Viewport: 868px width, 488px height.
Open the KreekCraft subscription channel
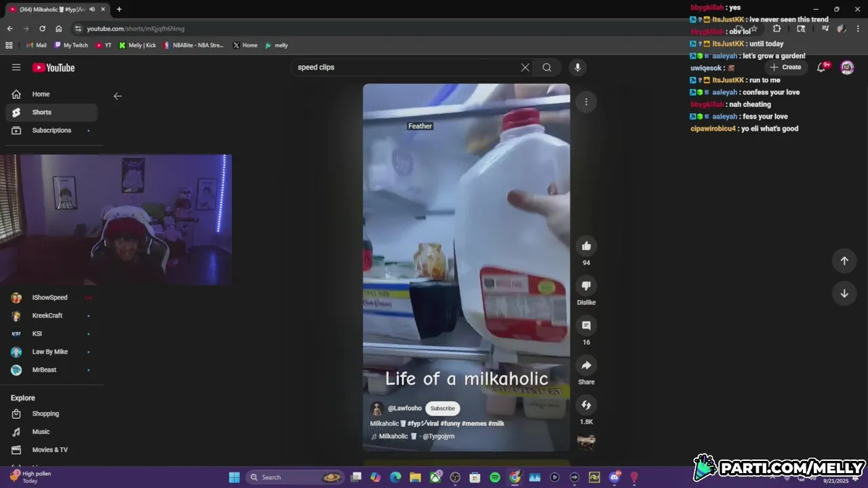tap(52, 316)
